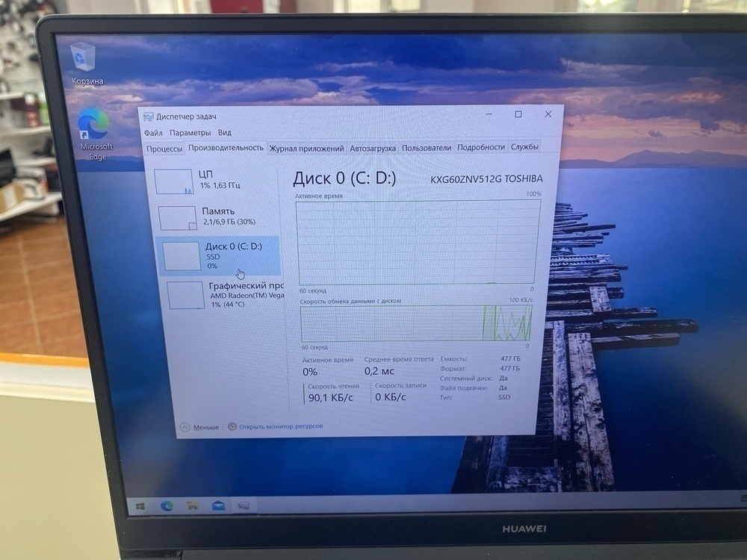Select the Производительность tab
747x560 pixels.
[226, 148]
